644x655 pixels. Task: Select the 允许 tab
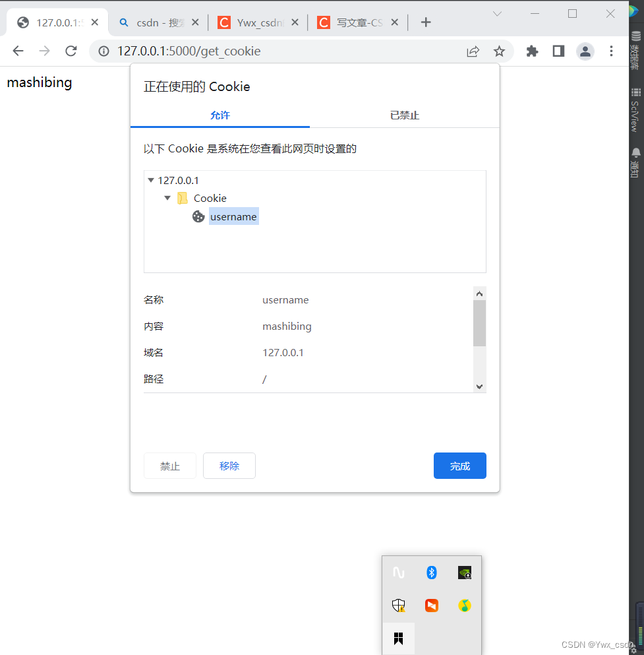tap(220, 115)
